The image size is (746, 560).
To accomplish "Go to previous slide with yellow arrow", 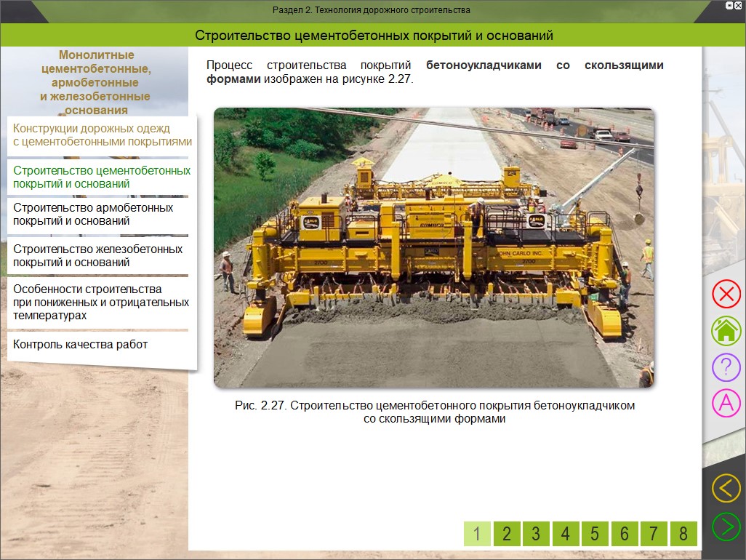I will tap(725, 488).
